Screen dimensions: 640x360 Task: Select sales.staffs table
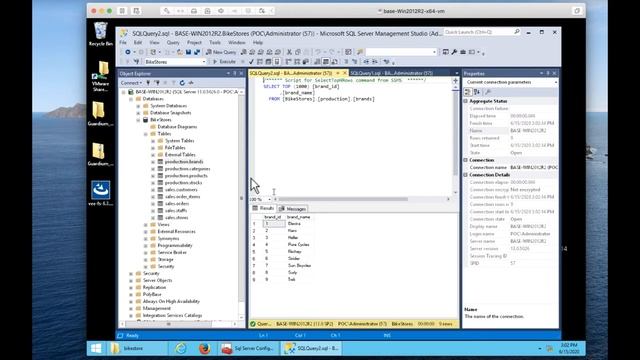click(176, 211)
